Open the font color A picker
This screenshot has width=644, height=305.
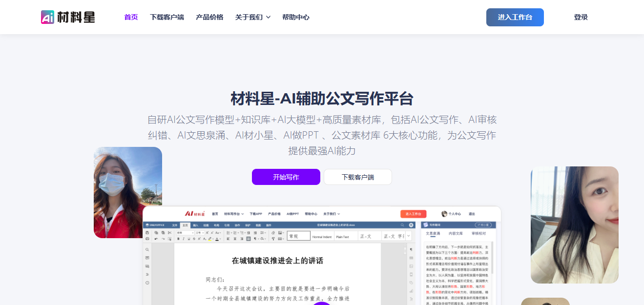pyautogui.click(x=218, y=239)
